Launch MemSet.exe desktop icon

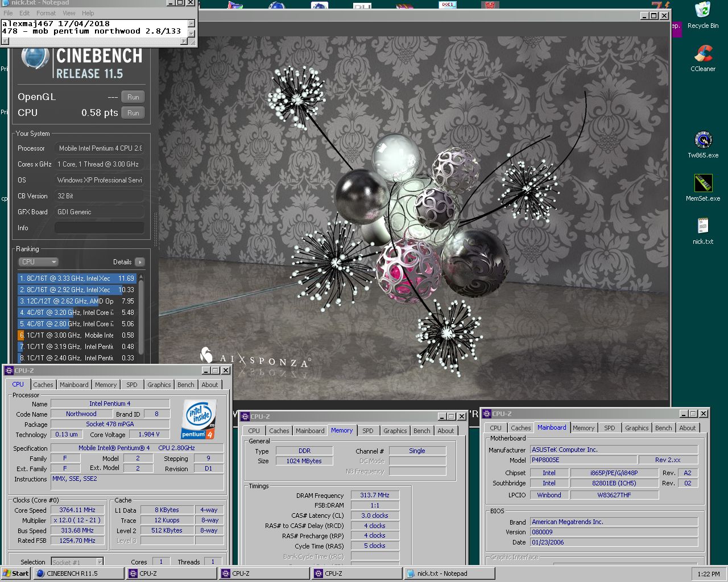(703, 188)
